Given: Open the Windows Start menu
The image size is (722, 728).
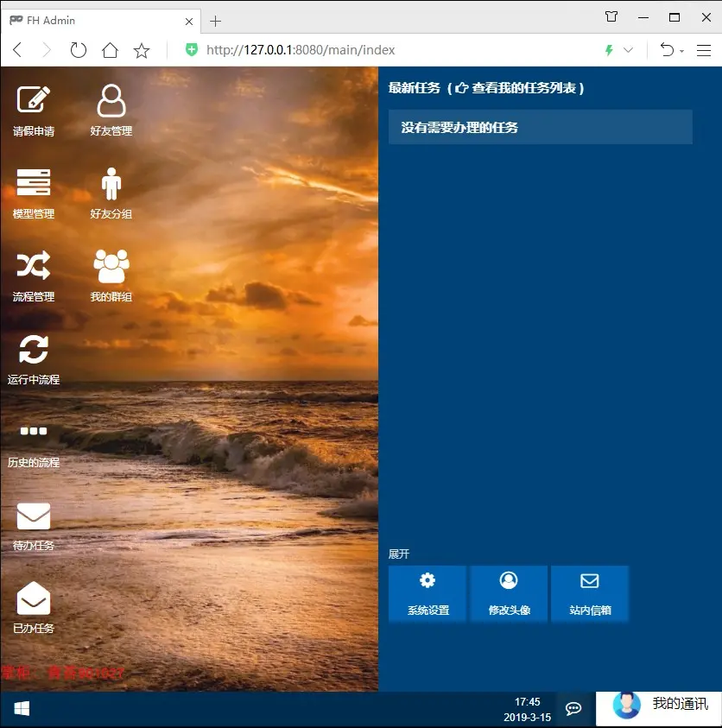Looking at the screenshot, I should [22, 708].
